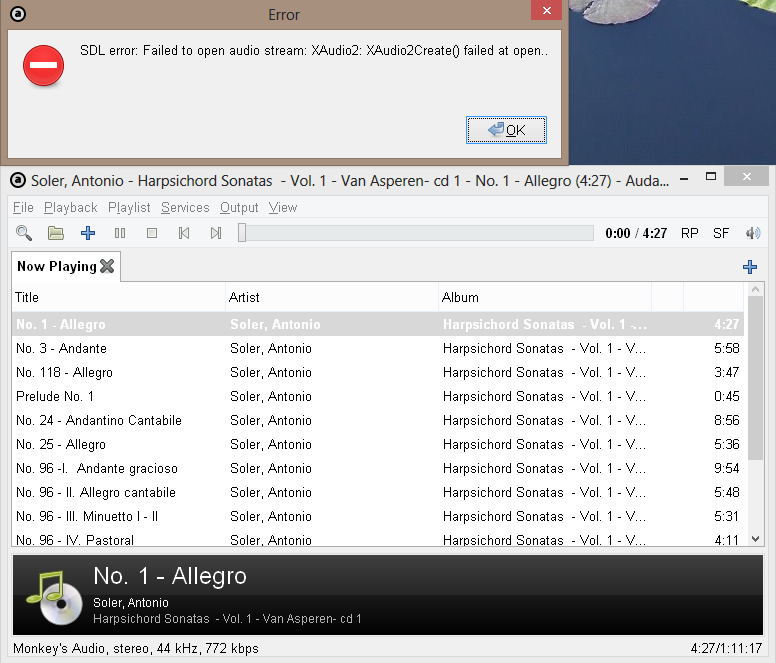Click the SDL error message text
The width and height of the screenshot is (776, 663).
pyautogui.click(x=314, y=50)
